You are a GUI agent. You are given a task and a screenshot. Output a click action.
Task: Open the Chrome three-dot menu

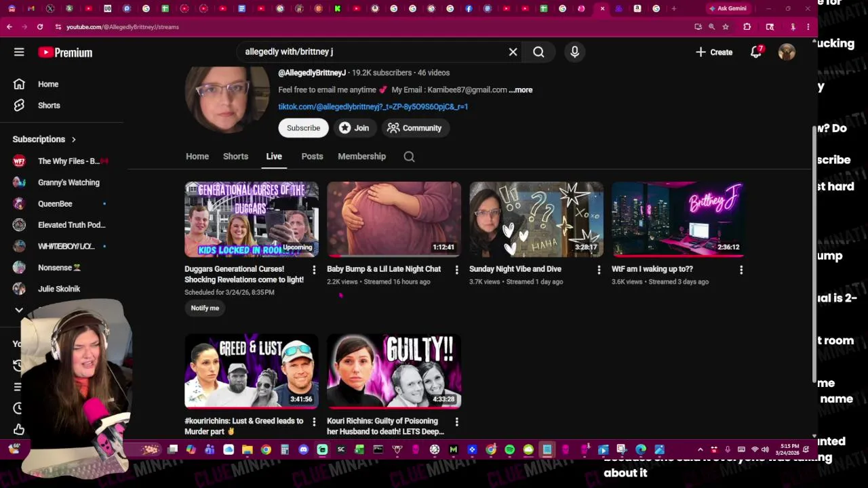tap(808, 26)
